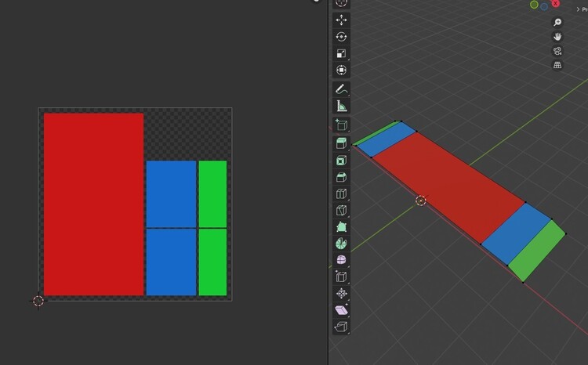Activate the Scale tool
The image size is (588, 365).
(x=341, y=54)
